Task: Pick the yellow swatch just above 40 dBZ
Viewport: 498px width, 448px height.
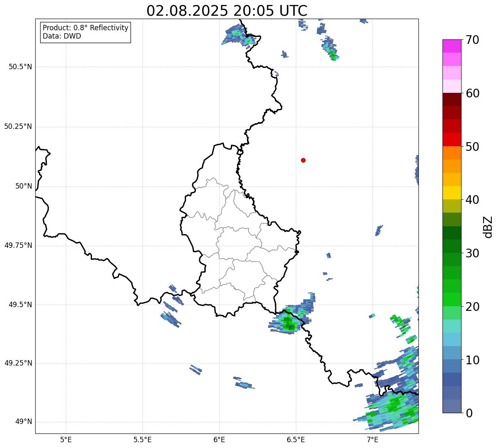Action: click(x=452, y=193)
